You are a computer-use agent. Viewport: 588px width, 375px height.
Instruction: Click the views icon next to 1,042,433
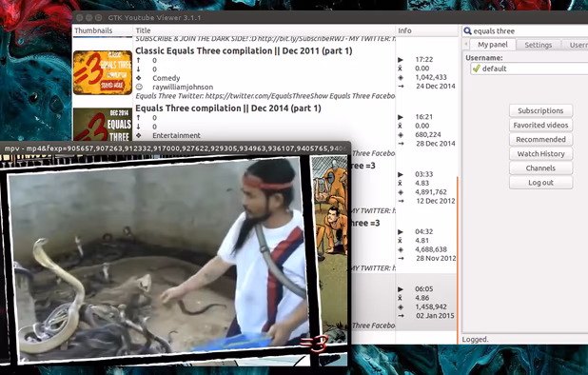(401, 78)
